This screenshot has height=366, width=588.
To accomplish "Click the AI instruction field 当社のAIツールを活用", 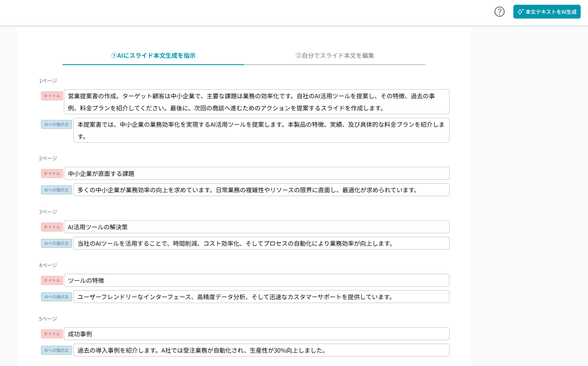I will [261, 243].
